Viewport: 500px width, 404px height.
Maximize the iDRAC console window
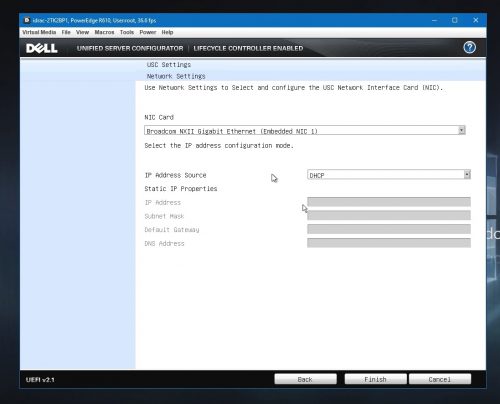click(455, 20)
